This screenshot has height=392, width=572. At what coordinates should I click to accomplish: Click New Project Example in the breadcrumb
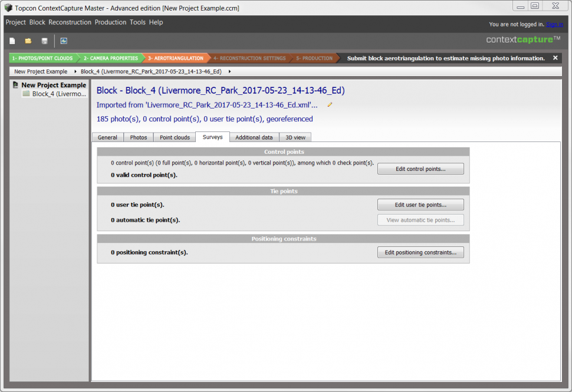[x=41, y=71]
